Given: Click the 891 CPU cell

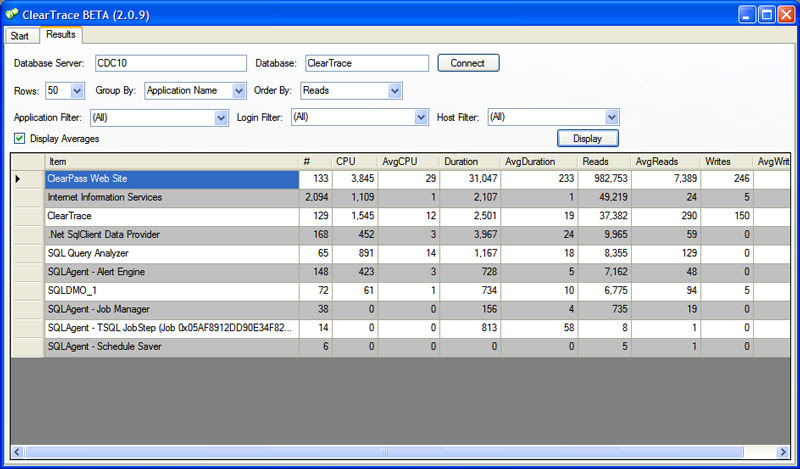Looking at the screenshot, I should click(x=355, y=253).
